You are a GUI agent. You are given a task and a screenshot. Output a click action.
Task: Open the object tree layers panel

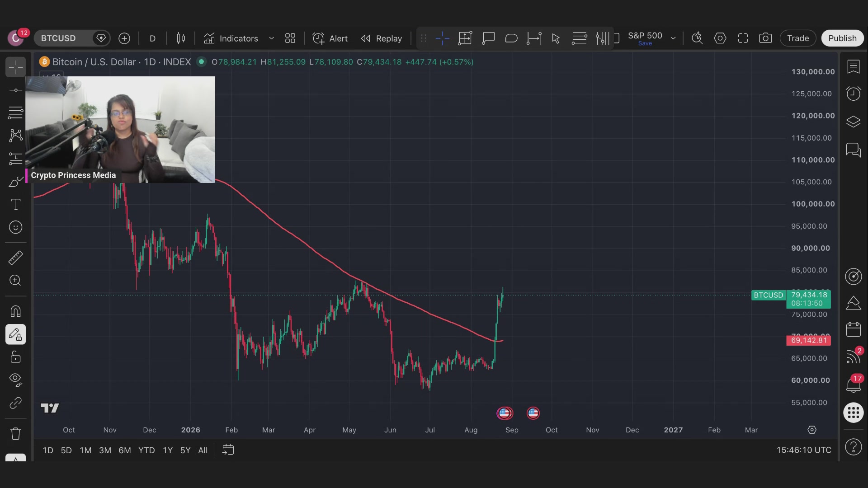click(854, 122)
